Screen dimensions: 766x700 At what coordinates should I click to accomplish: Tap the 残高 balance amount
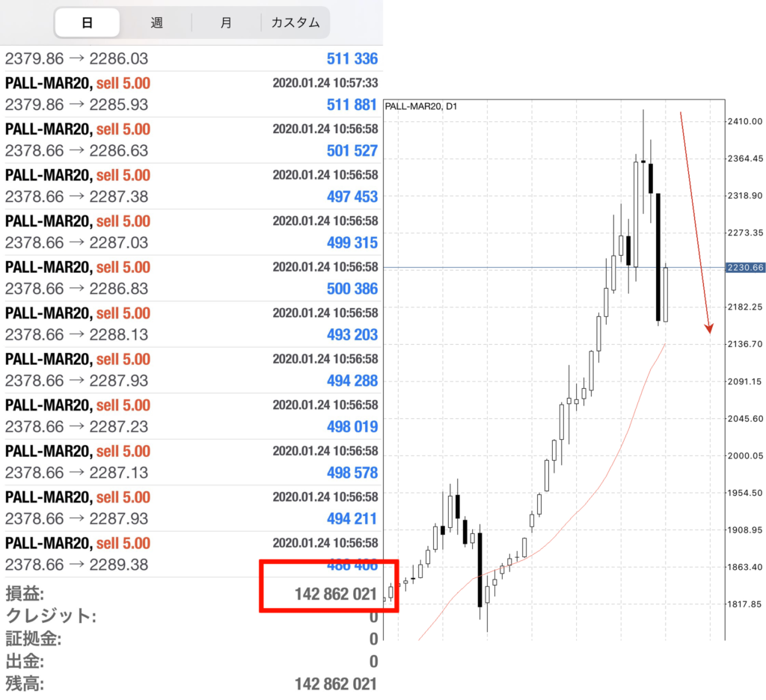pyautogui.click(x=335, y=684)
